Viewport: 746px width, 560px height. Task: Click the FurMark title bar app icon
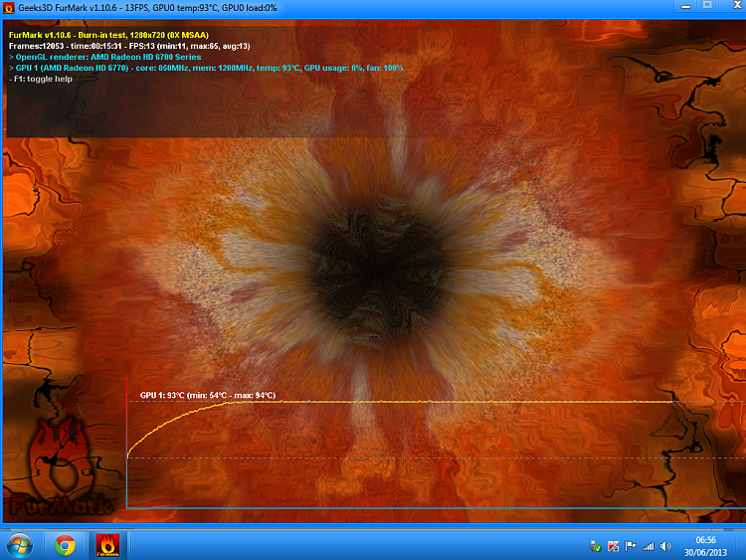pyautogui.click(x=9, y=8)
